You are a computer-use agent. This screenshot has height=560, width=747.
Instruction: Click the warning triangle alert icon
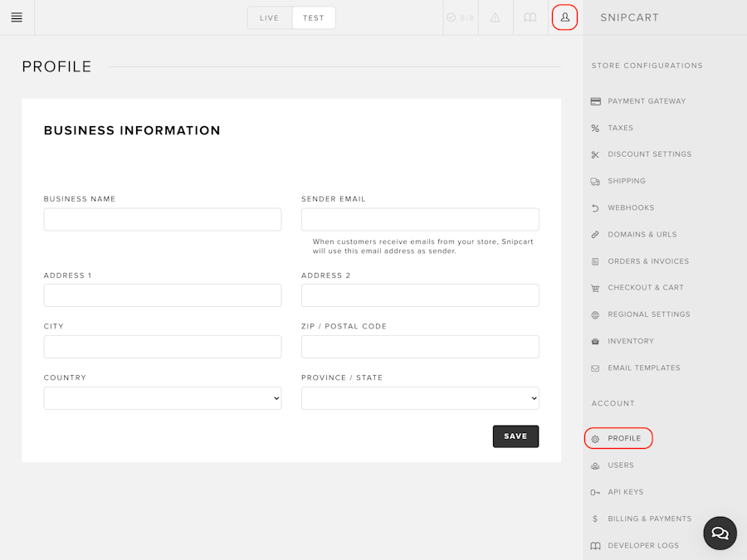(495, 17)
